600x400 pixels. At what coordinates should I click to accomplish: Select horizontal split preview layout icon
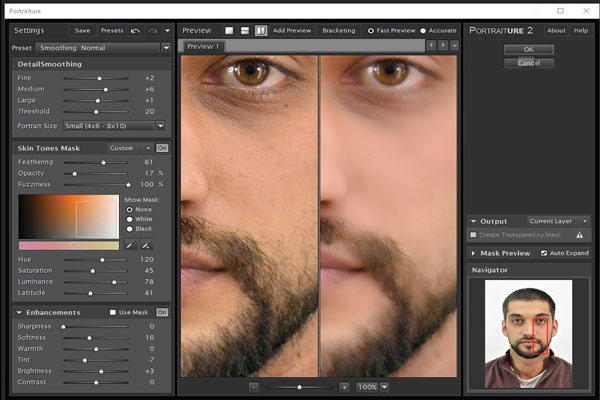click(x=245, y=31)
